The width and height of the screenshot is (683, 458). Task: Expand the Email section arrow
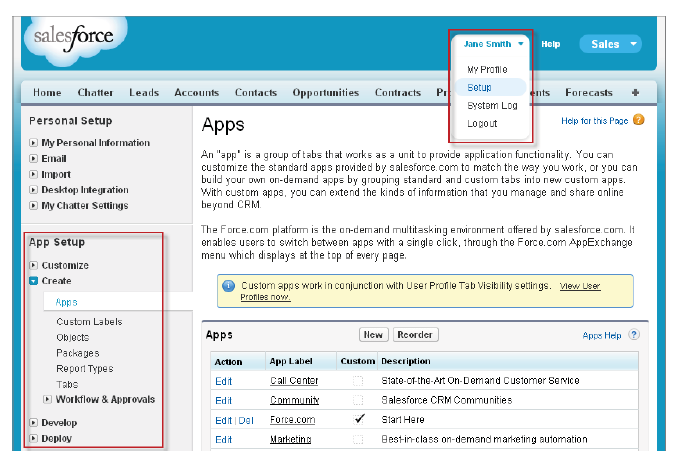click(33, 158)
